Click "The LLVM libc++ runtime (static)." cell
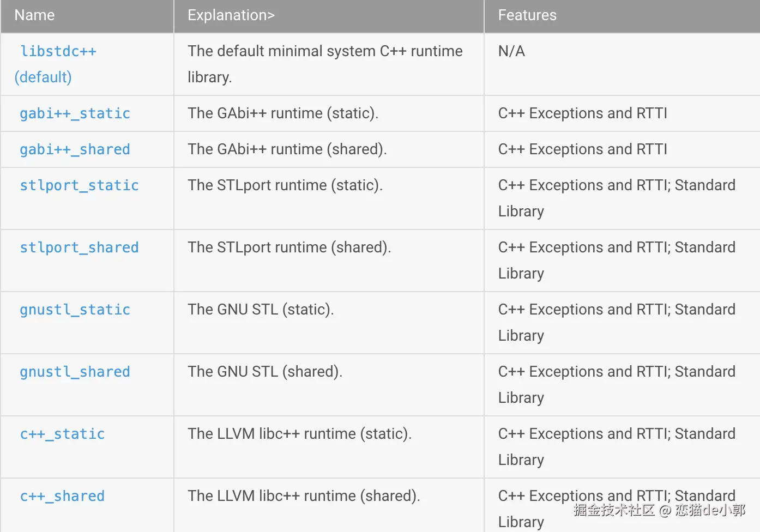 pyautogui.click(x=299, y=434)
